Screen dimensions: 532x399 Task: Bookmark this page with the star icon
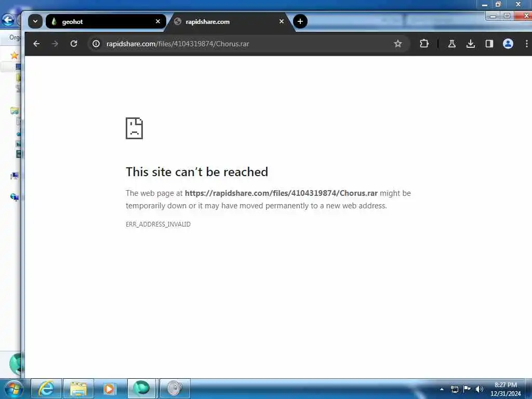[x=397, y=44]
